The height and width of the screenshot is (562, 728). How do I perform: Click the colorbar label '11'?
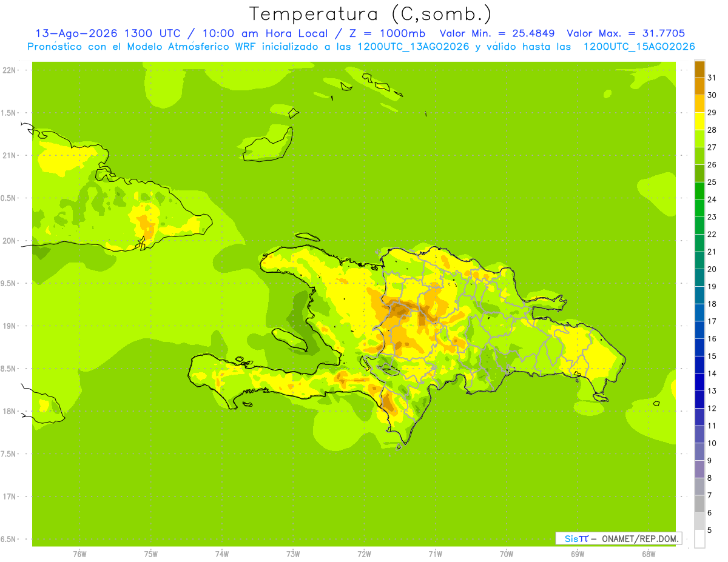pyautogui.click(x=712, y=426)
